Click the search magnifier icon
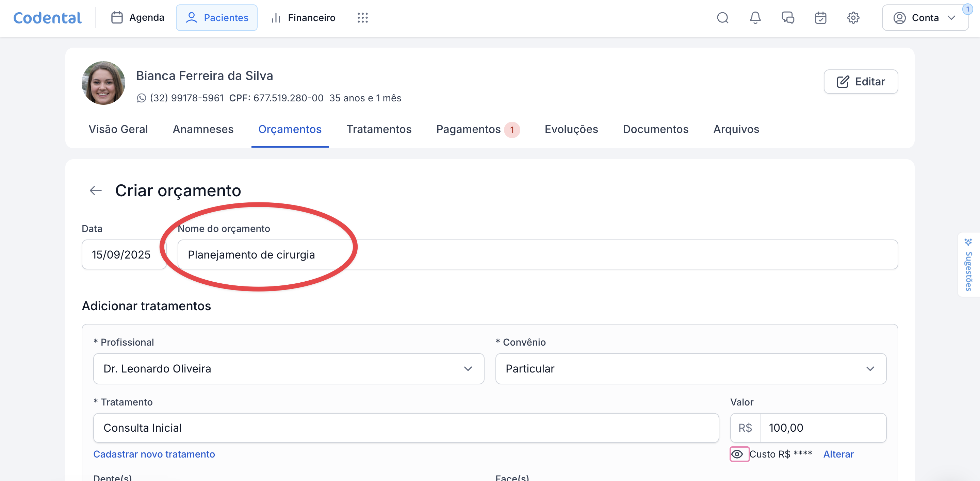 point(722,18)
